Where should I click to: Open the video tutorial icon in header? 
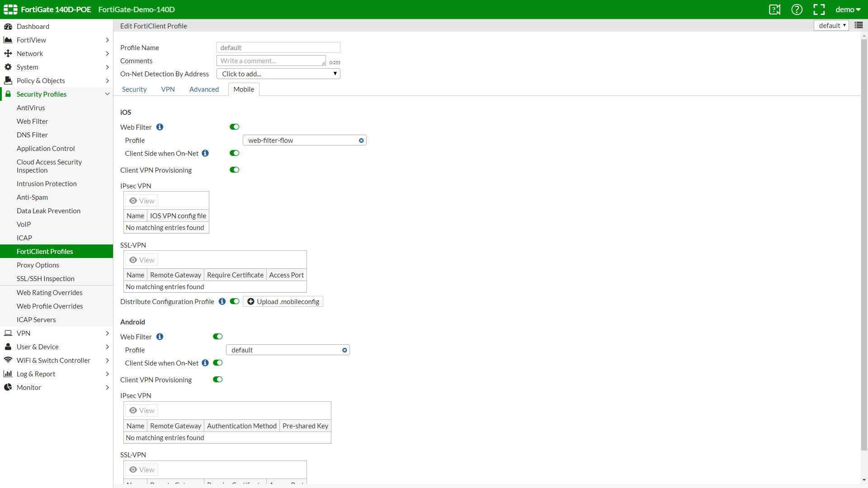774,9
